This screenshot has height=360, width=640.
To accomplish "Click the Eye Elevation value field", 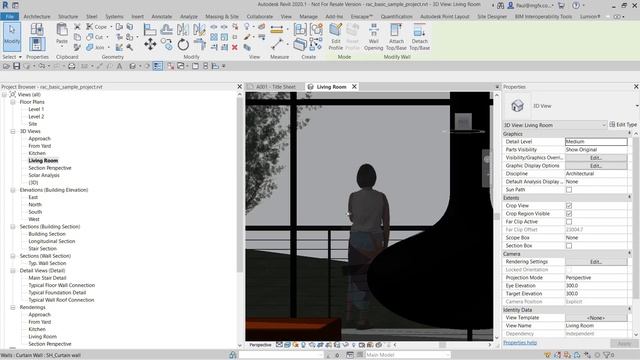I will tap(596, 286).
